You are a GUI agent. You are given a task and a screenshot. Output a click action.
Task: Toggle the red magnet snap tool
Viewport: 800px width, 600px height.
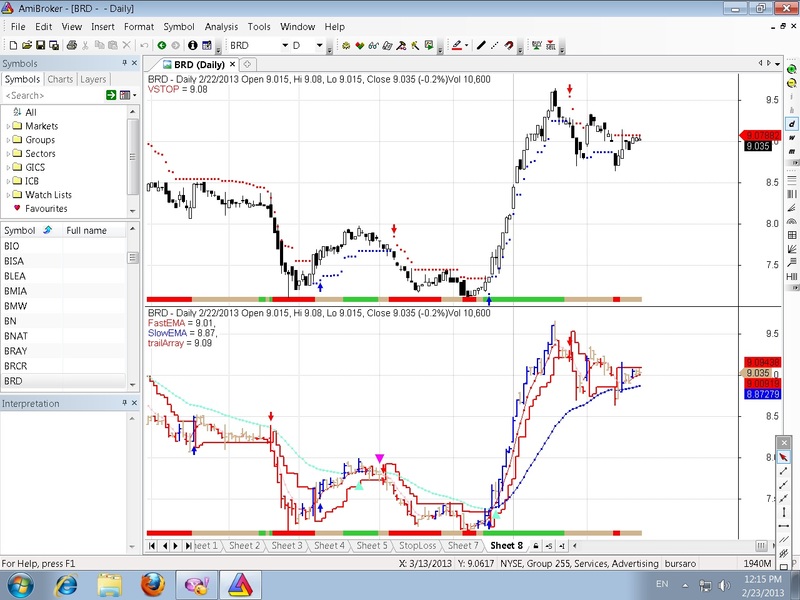click(508, 45)
